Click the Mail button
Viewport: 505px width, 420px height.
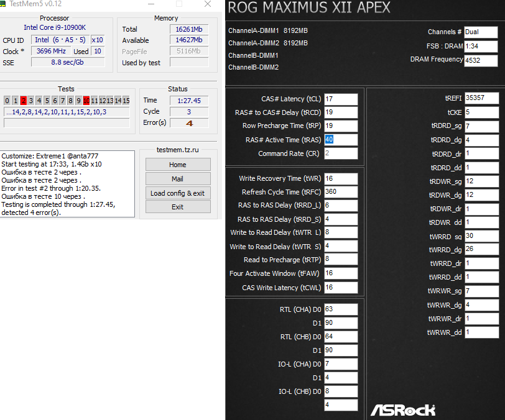[x=178, y=178]
